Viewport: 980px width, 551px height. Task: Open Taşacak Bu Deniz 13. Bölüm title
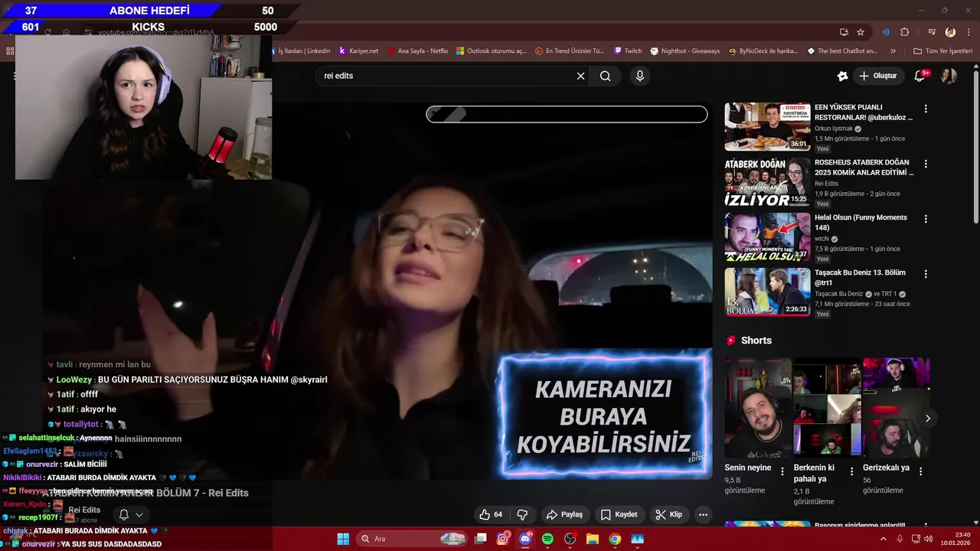pyautogui.click(x=860, y=278)
